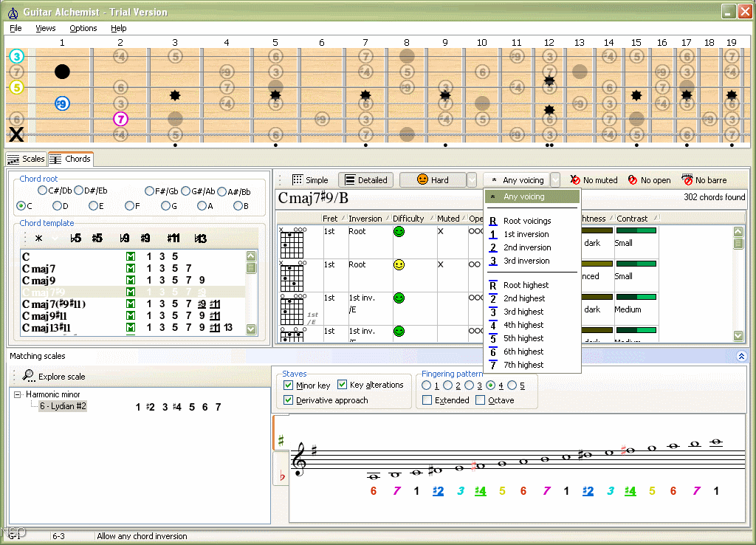Screen dimensions: 756x545
Task: Open the Options menu
Action: pos(83,28)
